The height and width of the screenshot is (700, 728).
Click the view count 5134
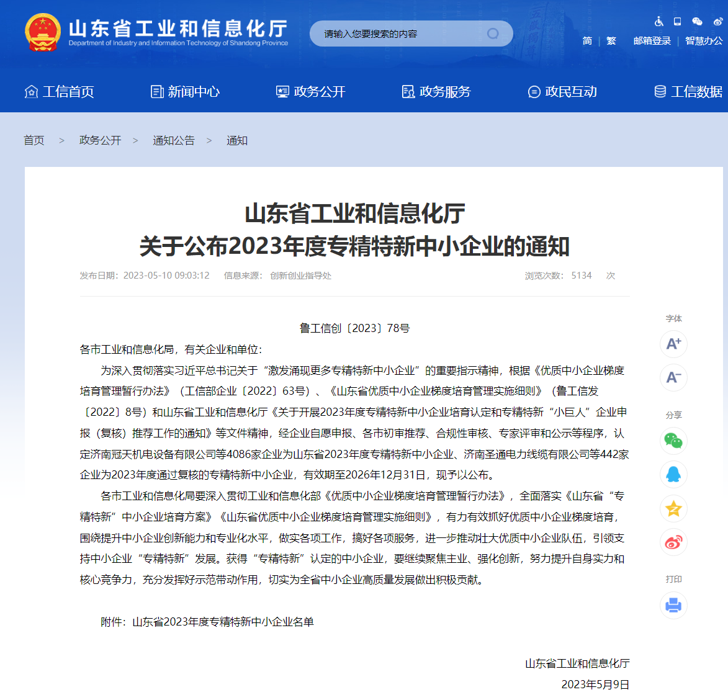[582, 276]
